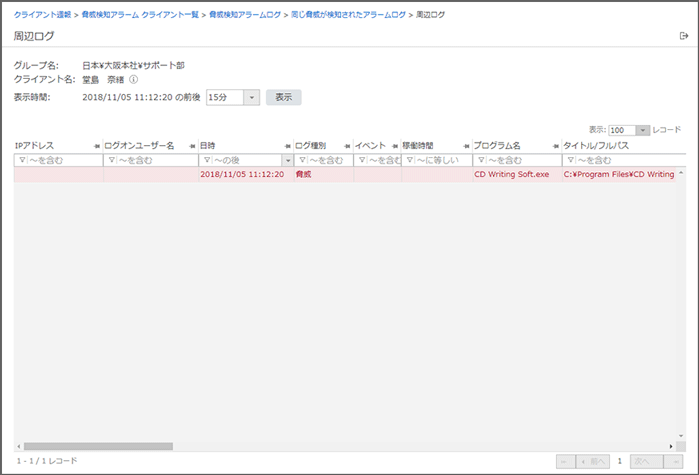Viewport: 699px width, 475px height.
Task: Click the 次へ pagination button
Action: coord(646,462)
